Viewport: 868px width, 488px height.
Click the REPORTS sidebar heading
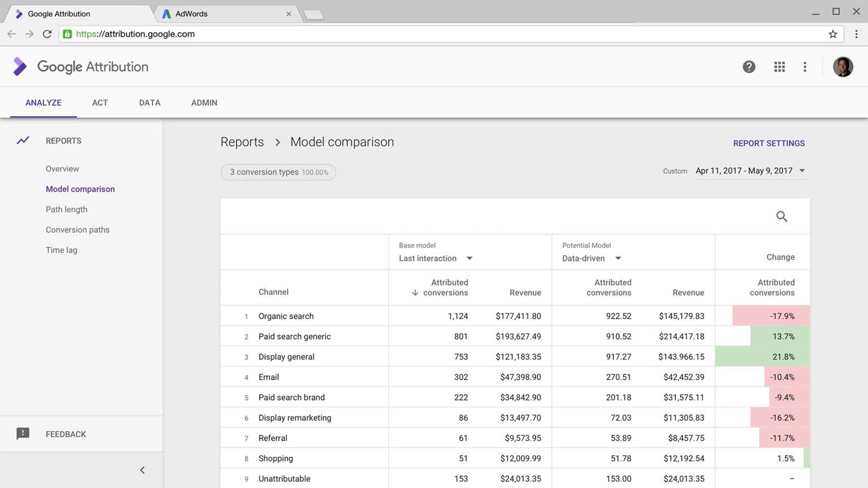pos(63,141)
